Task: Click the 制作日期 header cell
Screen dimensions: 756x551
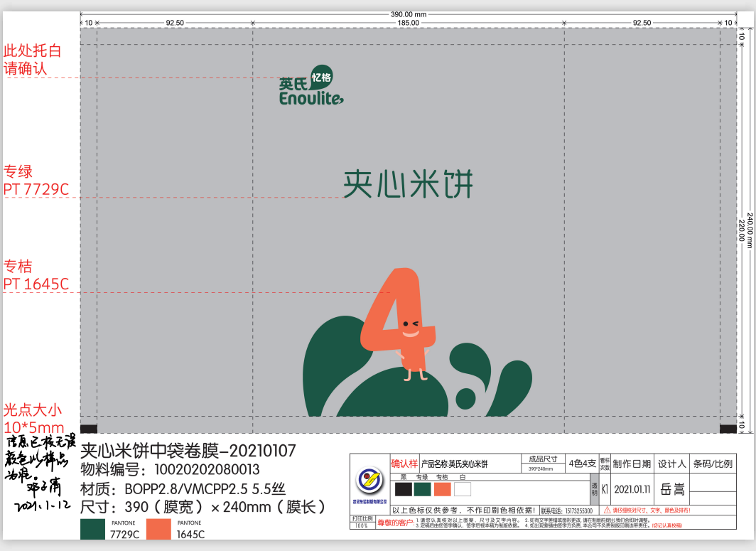Action: coord(632,464)
